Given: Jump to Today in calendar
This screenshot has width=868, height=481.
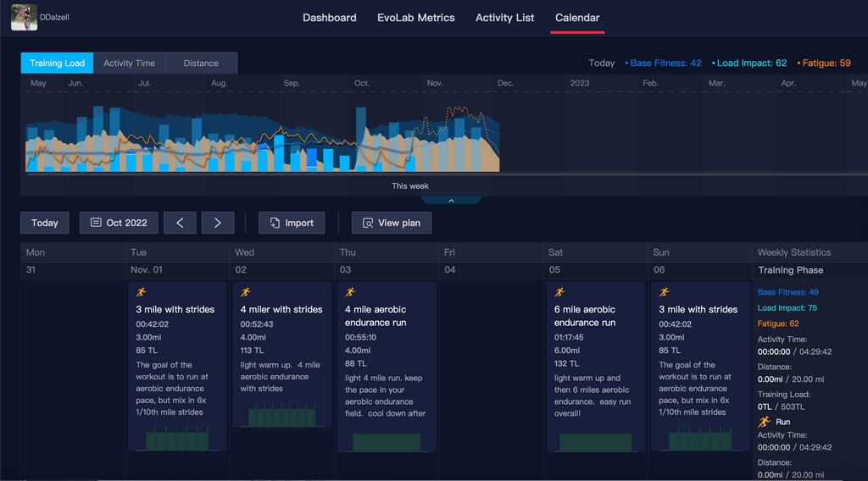Looking at the screenshot, I should pos(45,223).
